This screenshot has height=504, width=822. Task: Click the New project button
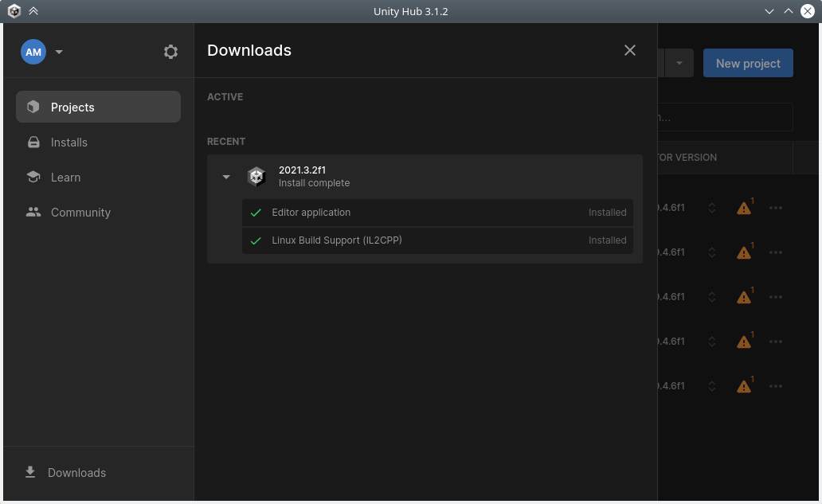pyautogui.click(x=748, y=63)
